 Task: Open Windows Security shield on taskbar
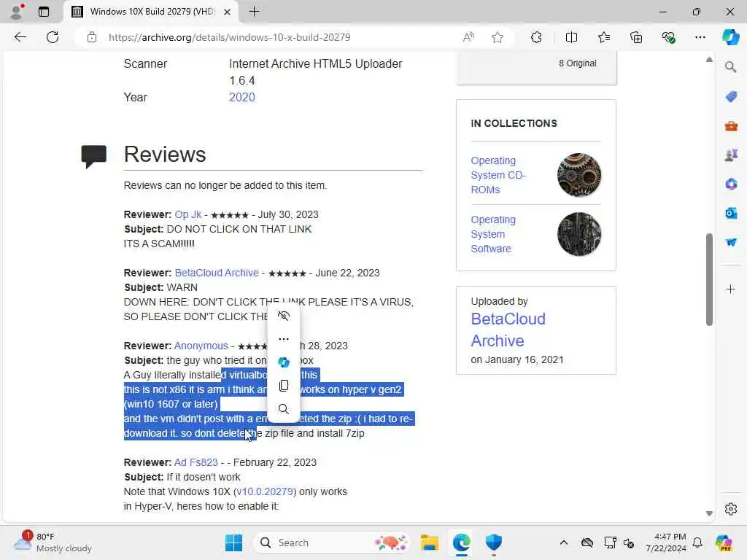click(494, 542)
